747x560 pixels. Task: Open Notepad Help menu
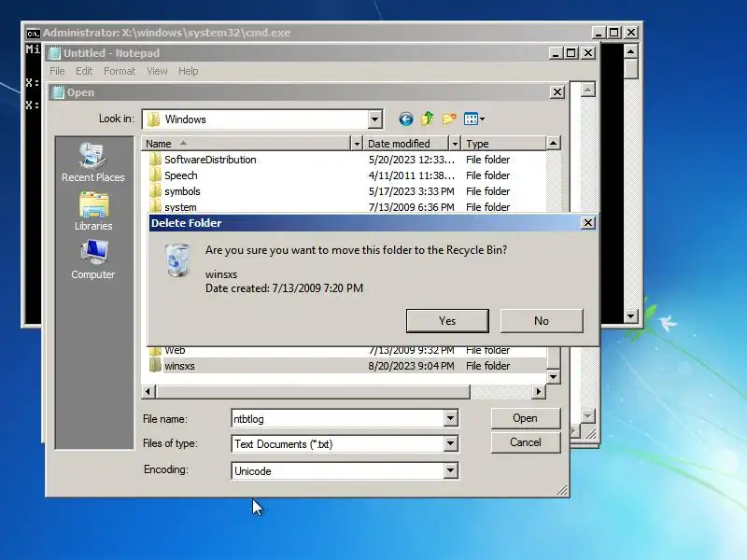tap(189, 71)
